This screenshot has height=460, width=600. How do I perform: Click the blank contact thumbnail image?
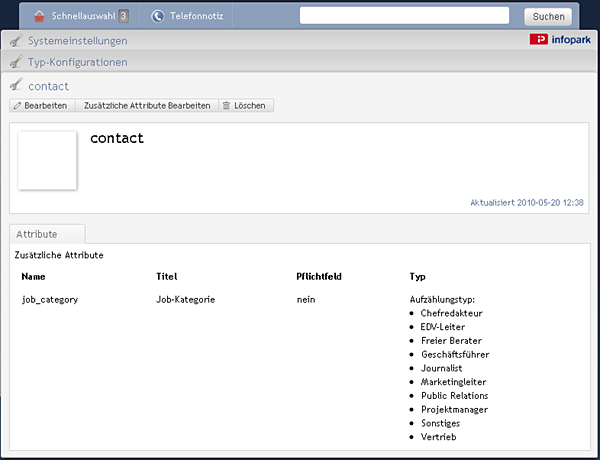(x=47, y=160)
